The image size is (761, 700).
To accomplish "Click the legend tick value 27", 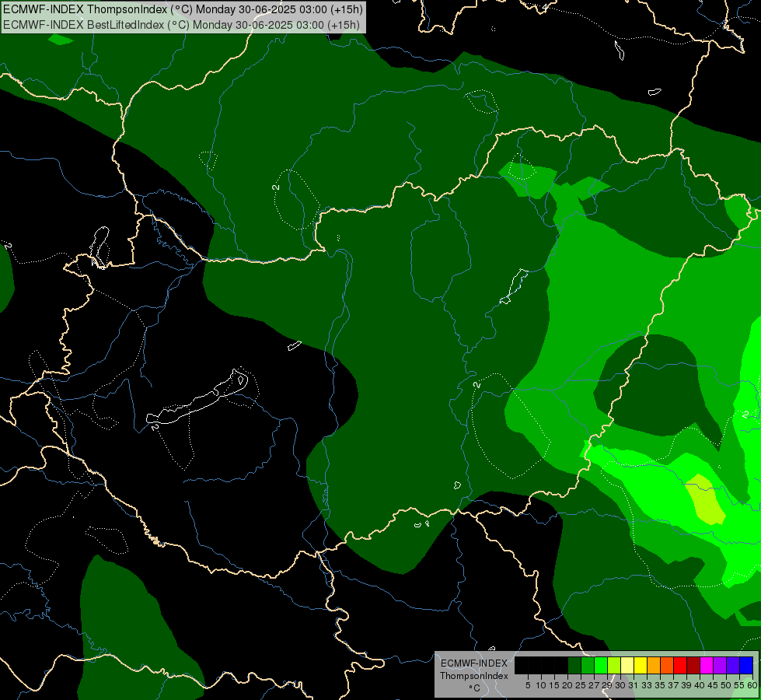I will 594,685.
